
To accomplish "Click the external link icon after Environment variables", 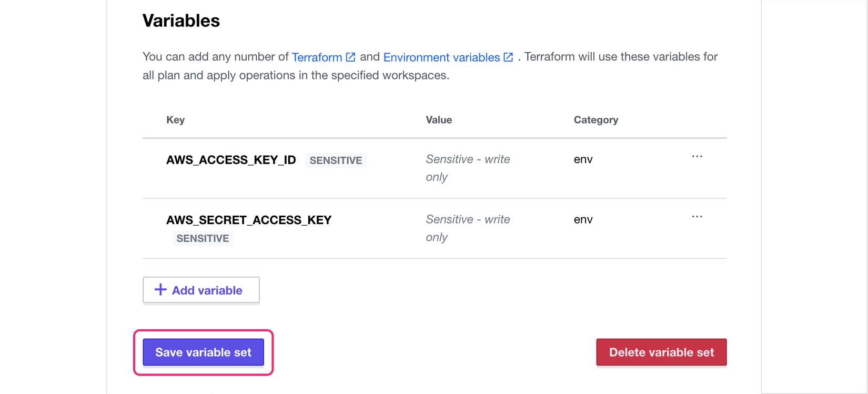I will (x=508, y=57).
